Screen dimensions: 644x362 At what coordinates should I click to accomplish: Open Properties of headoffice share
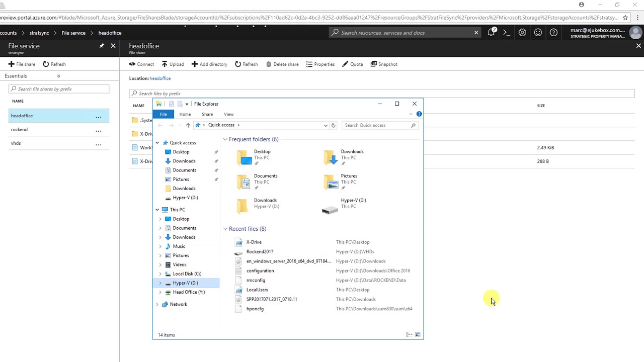tap(320, 64)
